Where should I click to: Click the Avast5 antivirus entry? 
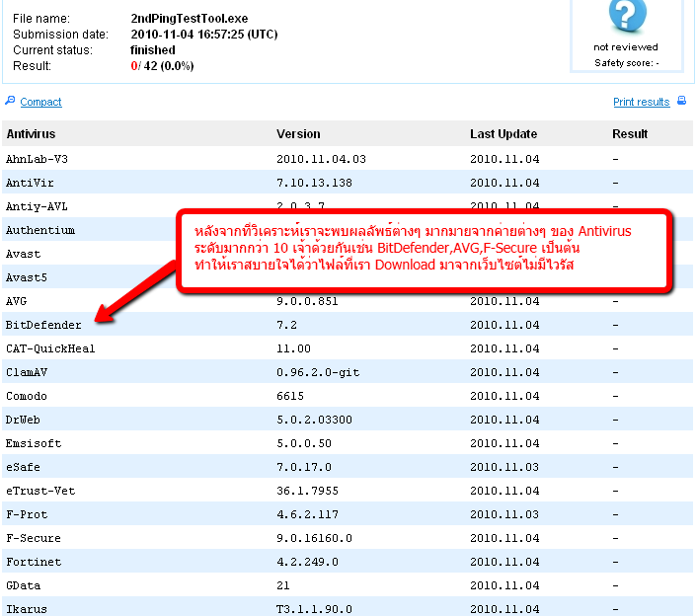tap(27, 277)
